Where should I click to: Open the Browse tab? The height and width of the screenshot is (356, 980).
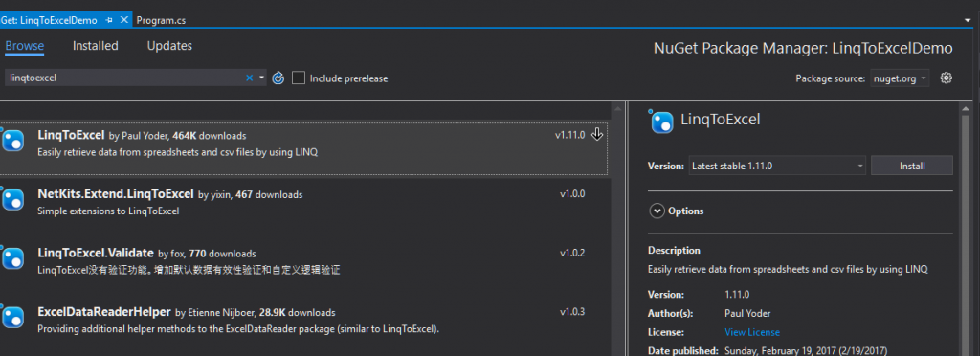point(24,46)
